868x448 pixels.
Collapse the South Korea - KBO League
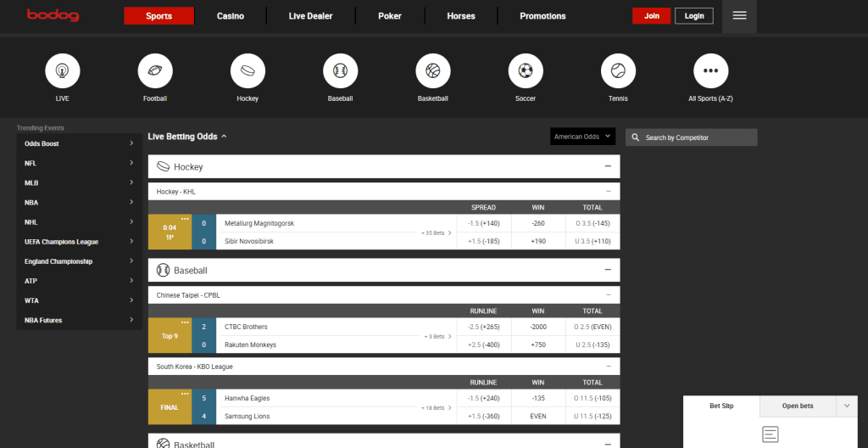tap(609, 367)
